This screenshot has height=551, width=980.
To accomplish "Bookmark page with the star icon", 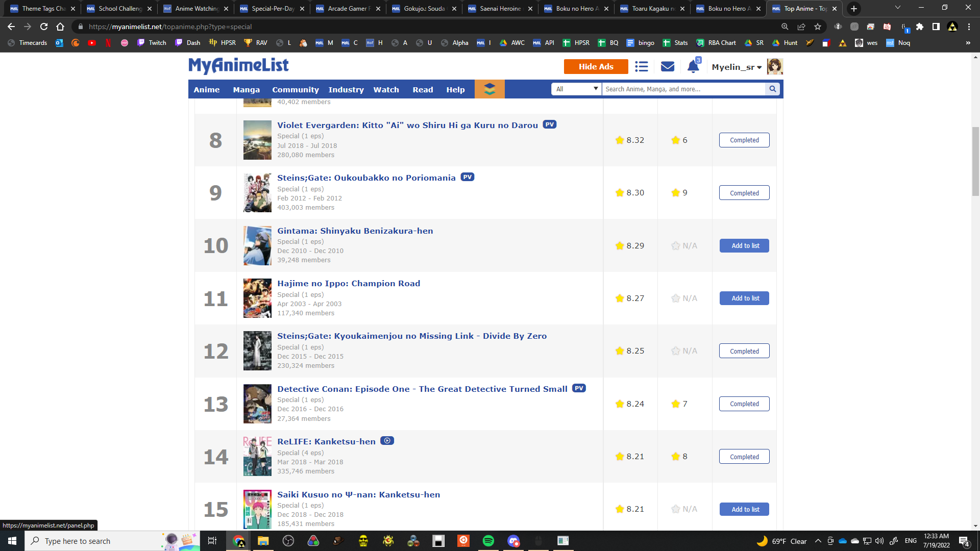I will pos(818,27).
